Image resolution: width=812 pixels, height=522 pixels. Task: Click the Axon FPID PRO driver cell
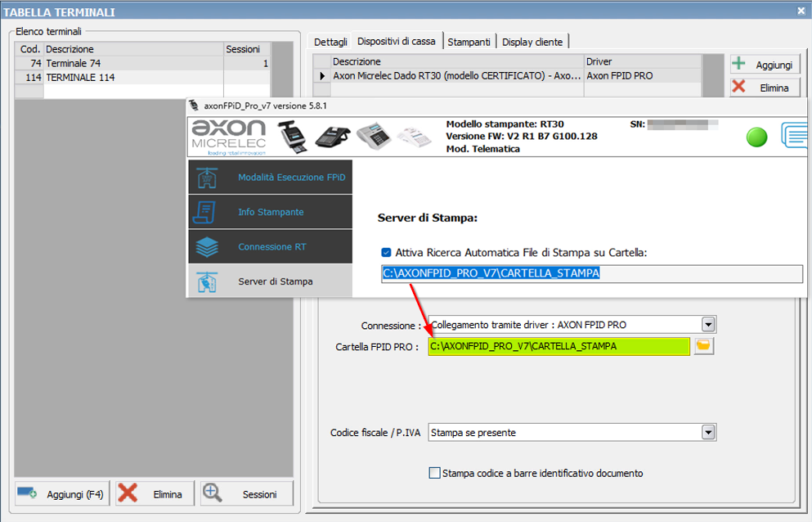(643, 76)
